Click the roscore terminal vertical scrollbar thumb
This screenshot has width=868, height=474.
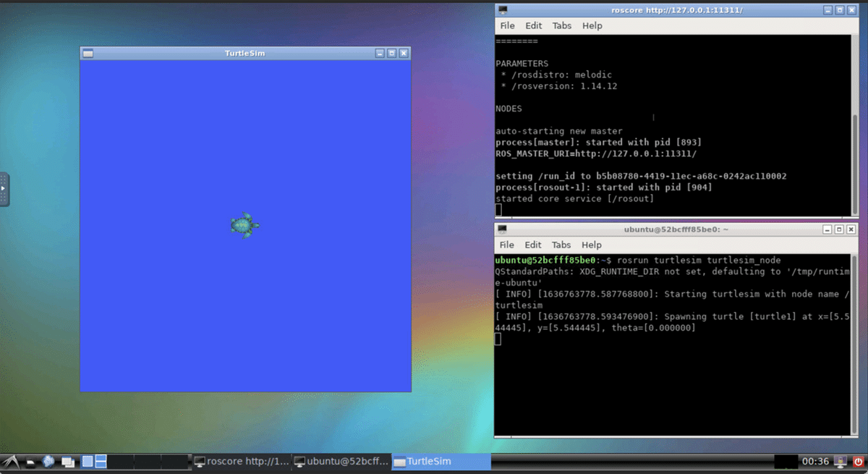tap(854, 163)
